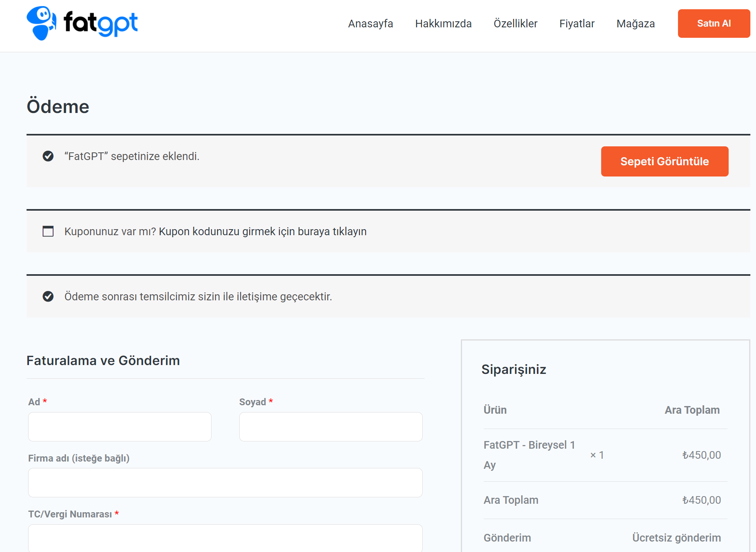The height and width of the screenshot is (552, 756).
Task: Click the Ödeme page heading
Action: pyautogui.click(x=58, y=107)
